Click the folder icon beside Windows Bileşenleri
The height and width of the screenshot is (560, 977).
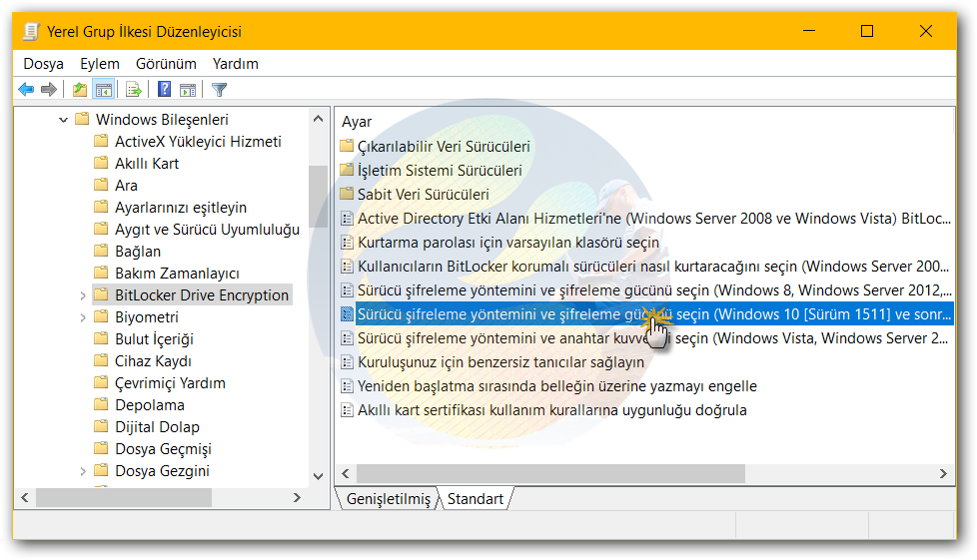click(82, 119)
